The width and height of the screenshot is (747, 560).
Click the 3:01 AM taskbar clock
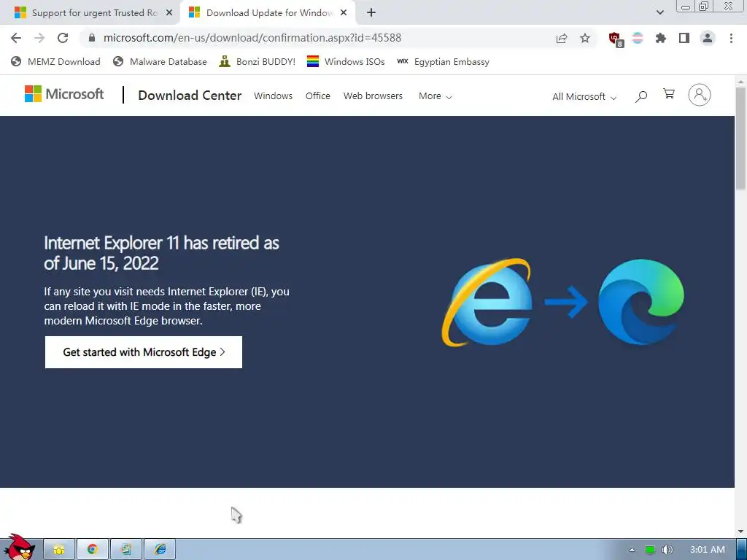pos(708,550)
